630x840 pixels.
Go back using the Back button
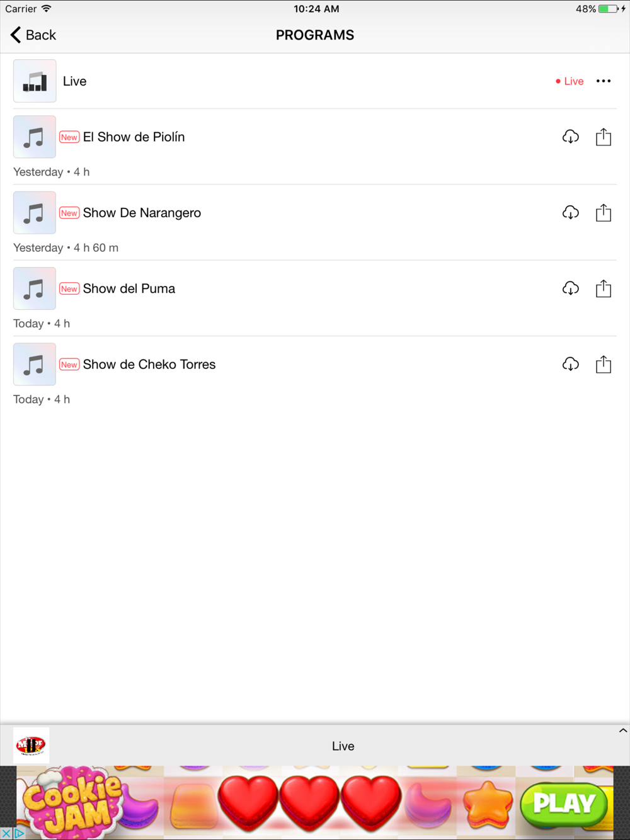click(x=33, y=35)
